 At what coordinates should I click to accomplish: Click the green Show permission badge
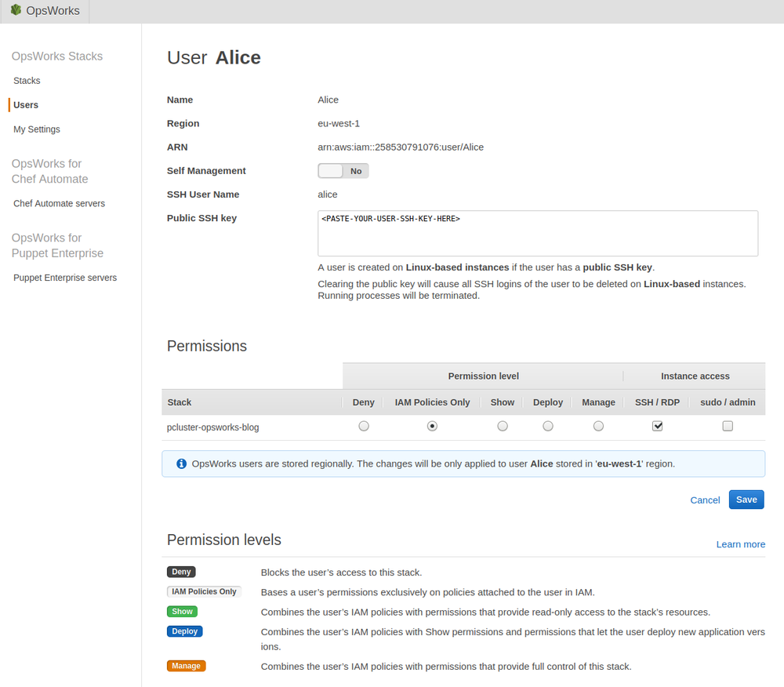click(182, 611)
